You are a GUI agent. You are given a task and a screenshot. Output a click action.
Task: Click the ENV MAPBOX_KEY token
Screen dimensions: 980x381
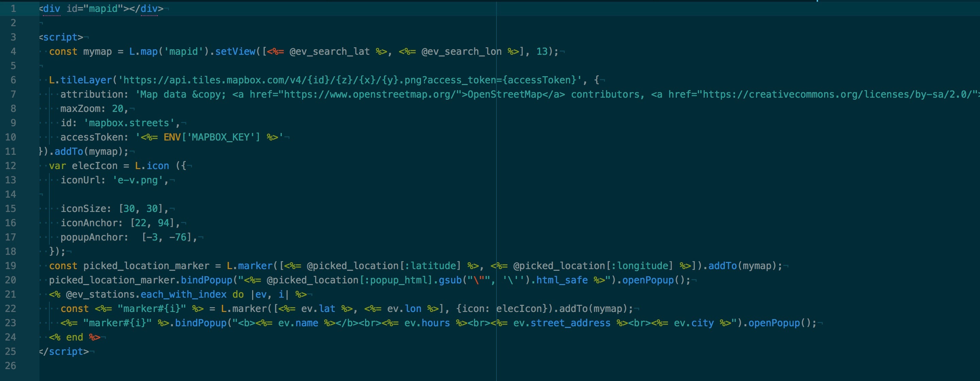click(x=212, y=137)
